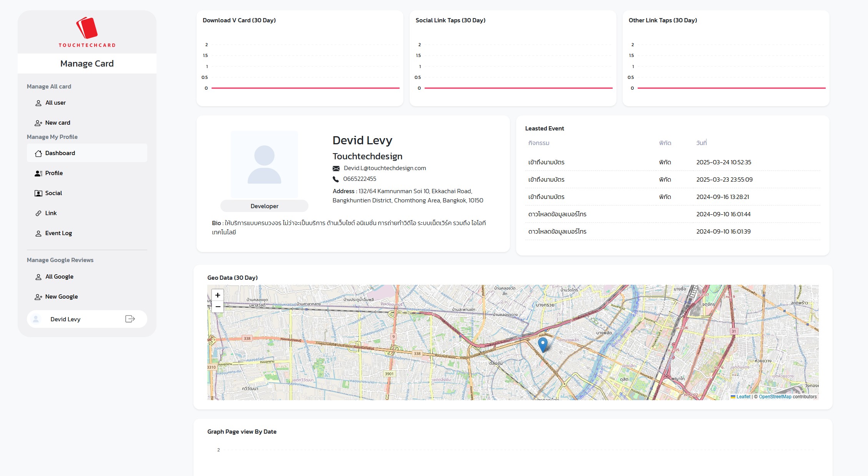This screenshot has height=476, width=868.
Task: Click the Developer role badge
Action: pyautogui.click(x=264, y=206)
